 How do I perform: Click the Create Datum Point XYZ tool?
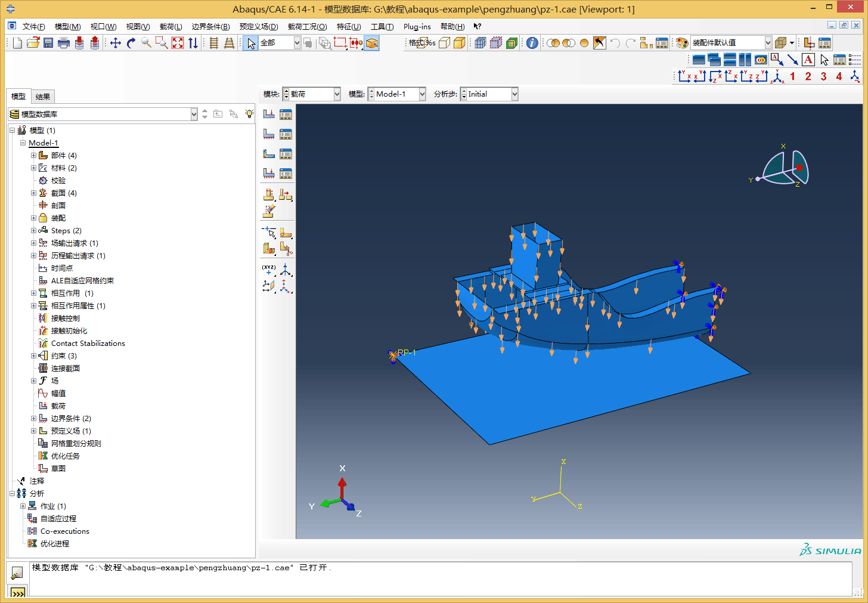pos(269,270)
